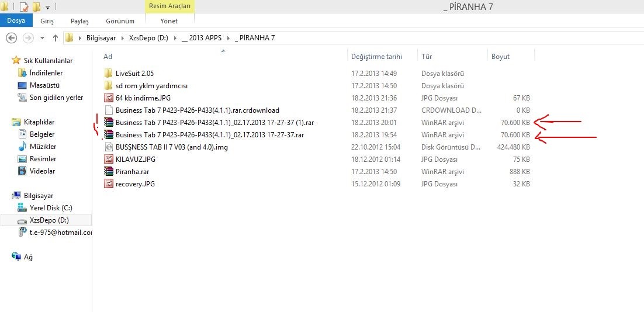Viewport: 644px width, 312px height.
Task: Click the star icon of Sık Kullanılanlar
Action: click(x=16, y=60)
